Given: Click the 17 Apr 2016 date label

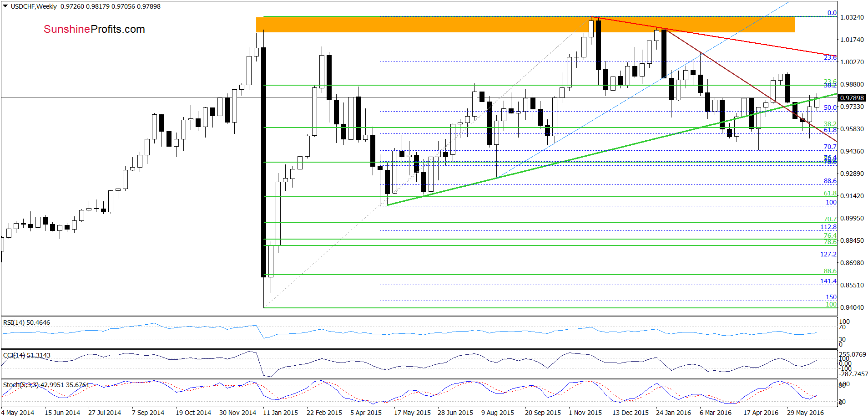Looking at the screenshot, I should pos(761,413).
